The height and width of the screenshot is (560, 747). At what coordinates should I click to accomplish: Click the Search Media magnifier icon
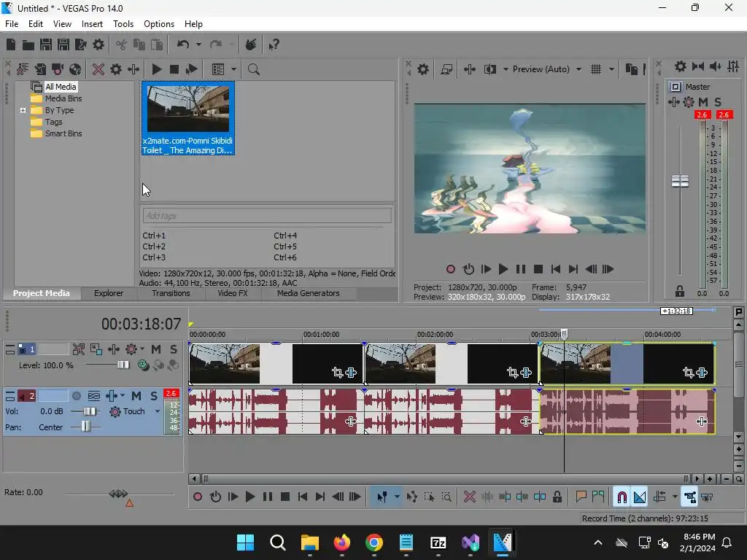pyautogui.click(x=253, y=69)
